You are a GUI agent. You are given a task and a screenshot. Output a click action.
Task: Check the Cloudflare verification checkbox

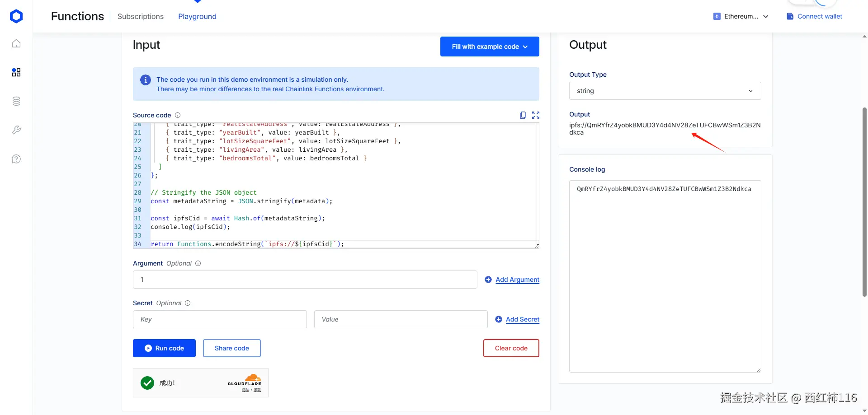click(x=147, y=383)
